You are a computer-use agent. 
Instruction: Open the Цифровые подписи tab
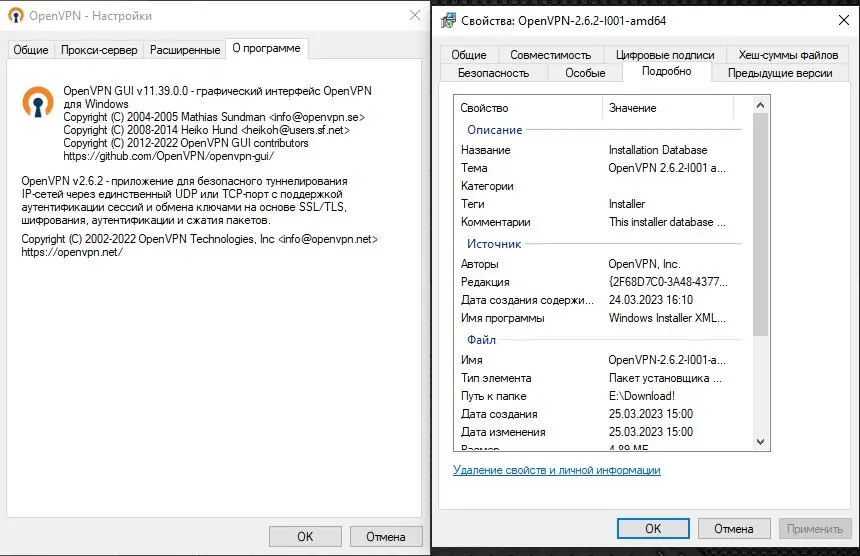[665, 55]
